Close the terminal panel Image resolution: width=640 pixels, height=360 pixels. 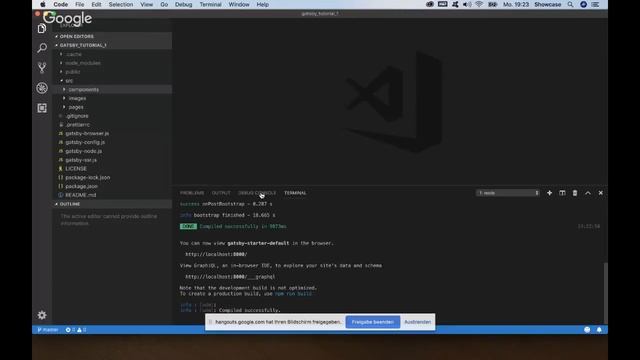pyautogui.click(x=600, y=193)
